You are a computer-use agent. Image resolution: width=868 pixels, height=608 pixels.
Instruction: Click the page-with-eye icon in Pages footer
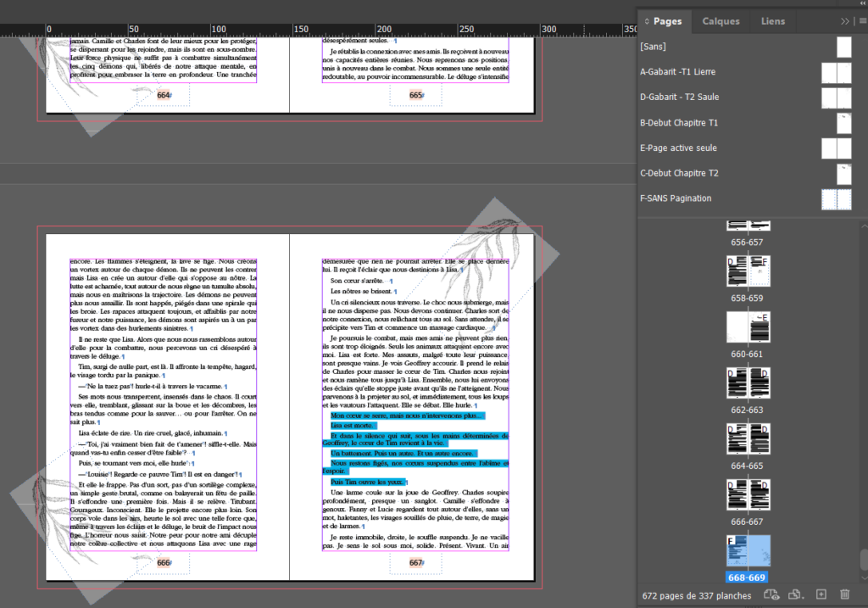tap(771, 595)
